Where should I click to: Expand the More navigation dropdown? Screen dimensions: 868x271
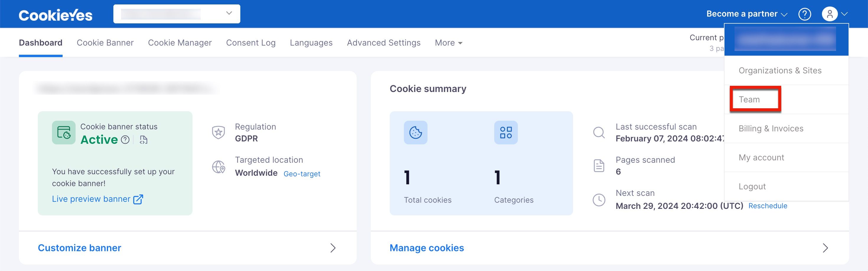(x=448, y=43)
